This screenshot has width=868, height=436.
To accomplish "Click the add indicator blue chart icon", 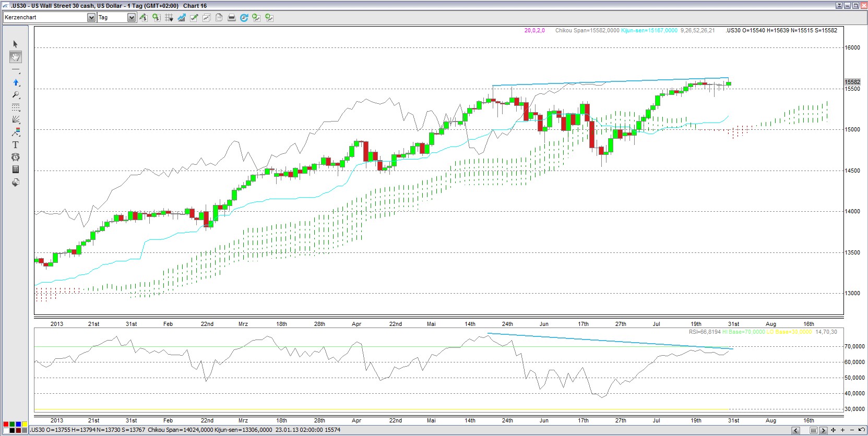I will pyautogui.click(x=181, y=18).
